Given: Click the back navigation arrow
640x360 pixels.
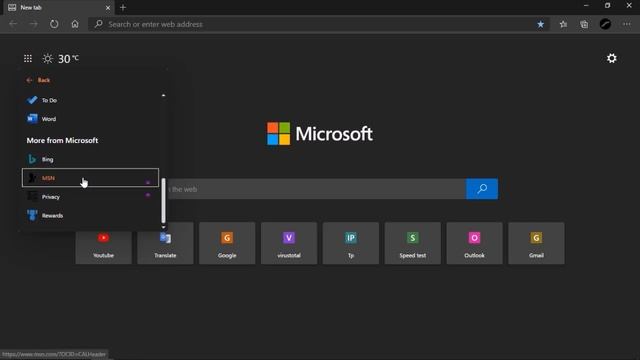Looking at the screenshot, I should pyautogui.click(x=13, y=24).
